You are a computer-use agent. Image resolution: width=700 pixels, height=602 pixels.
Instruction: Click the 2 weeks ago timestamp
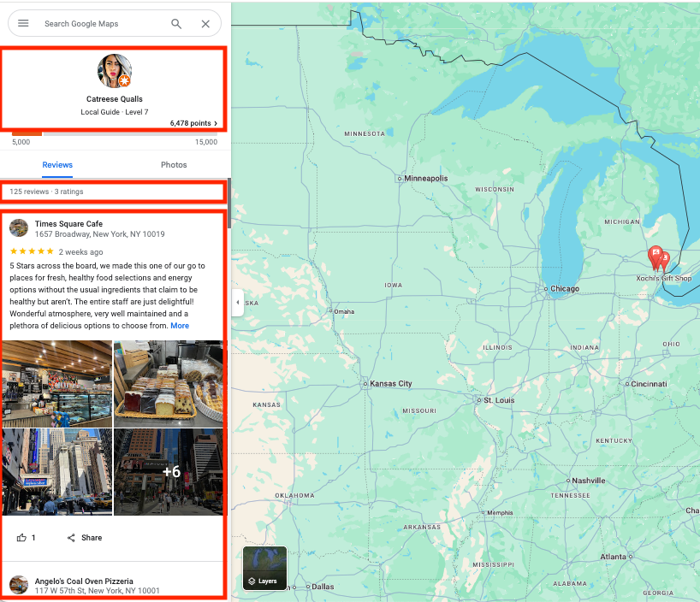[x=80, y=252]
